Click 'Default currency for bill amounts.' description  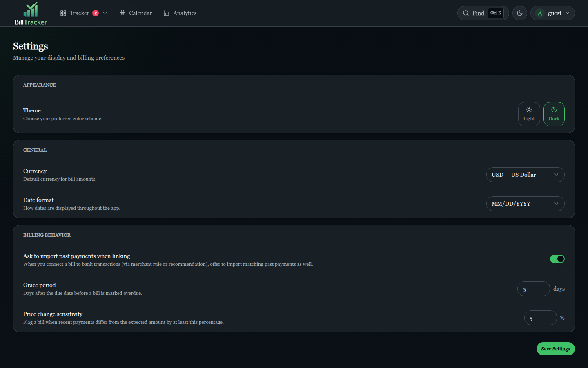(x=60, y=179)
